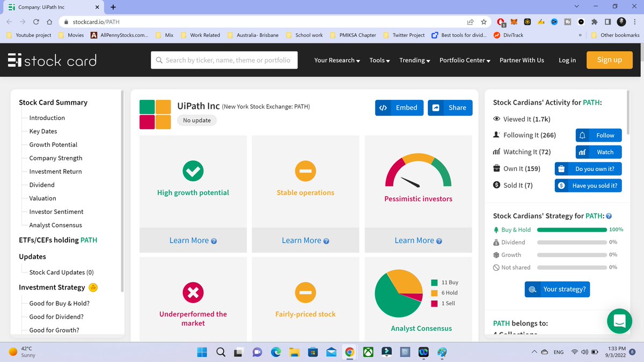The image size is (644, 362).
Task: Go to Growth Potential in the sidebar
Action: pos(53,145)
